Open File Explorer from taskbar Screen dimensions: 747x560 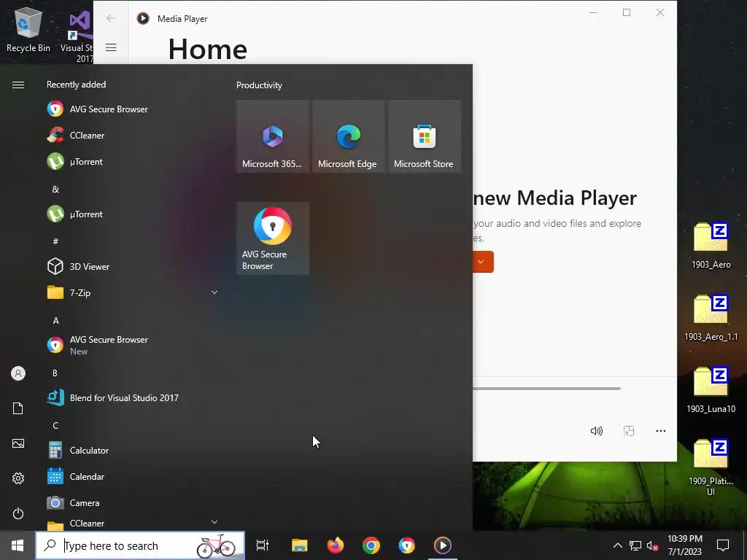point(300,545)
